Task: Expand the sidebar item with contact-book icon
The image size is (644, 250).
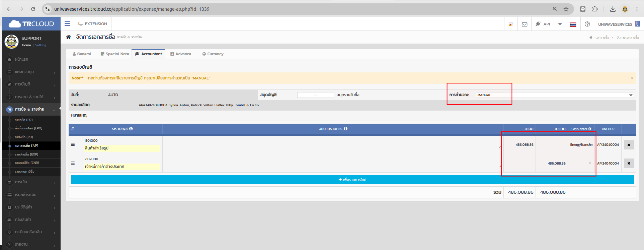Action: pos(31,207)
